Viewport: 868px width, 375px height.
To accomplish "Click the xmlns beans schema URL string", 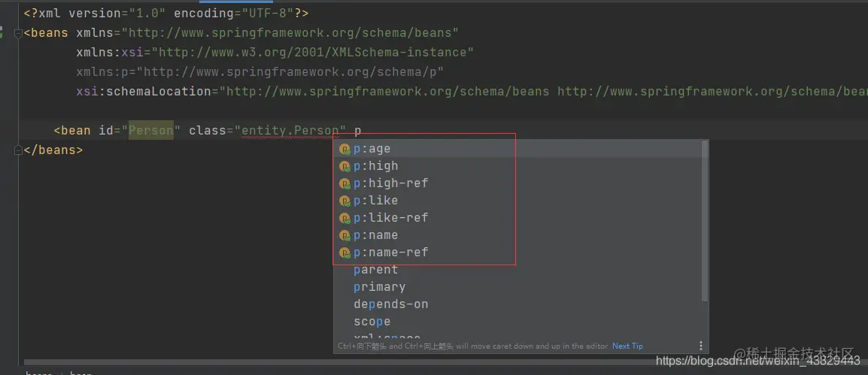I will [x=290, y=33].
